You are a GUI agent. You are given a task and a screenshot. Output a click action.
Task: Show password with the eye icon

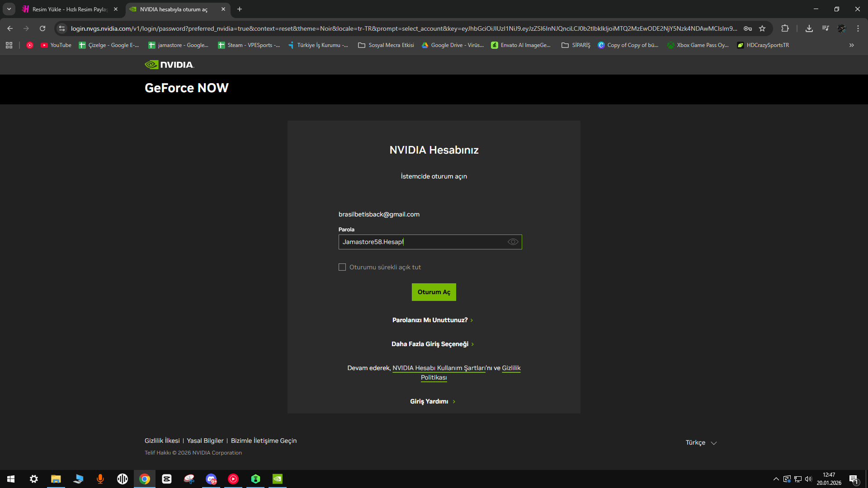513,242
